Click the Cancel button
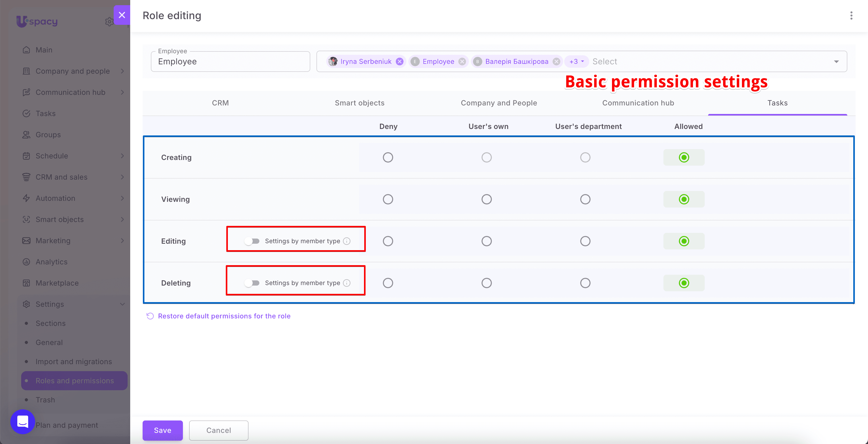Viewport: 868px width, 444px height. point(219,430)
